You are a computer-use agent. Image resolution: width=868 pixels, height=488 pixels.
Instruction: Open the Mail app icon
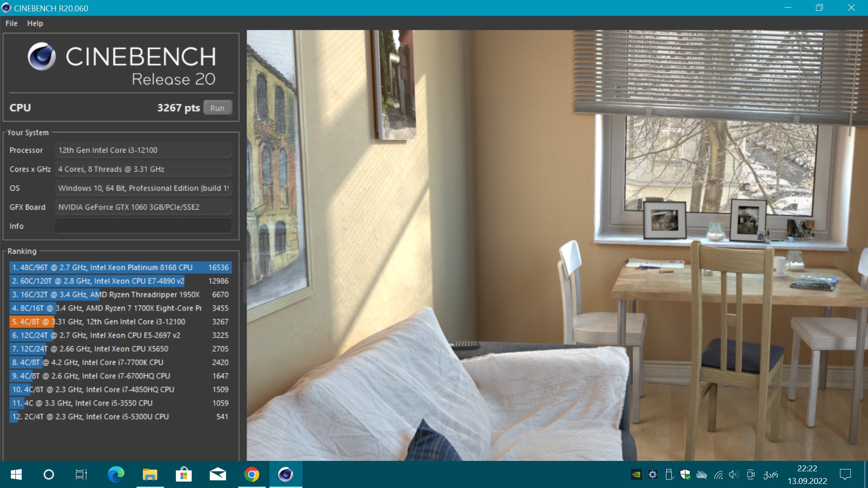tap(217, 474)
